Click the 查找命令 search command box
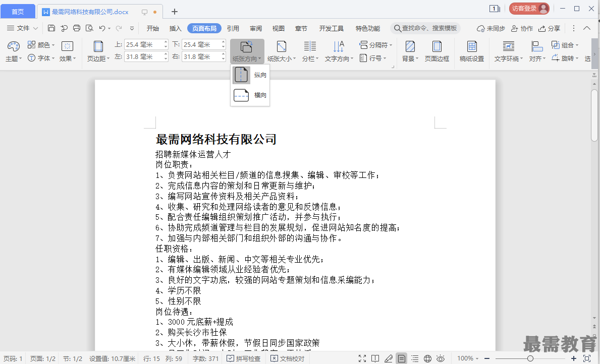 [x=425, y=28]
